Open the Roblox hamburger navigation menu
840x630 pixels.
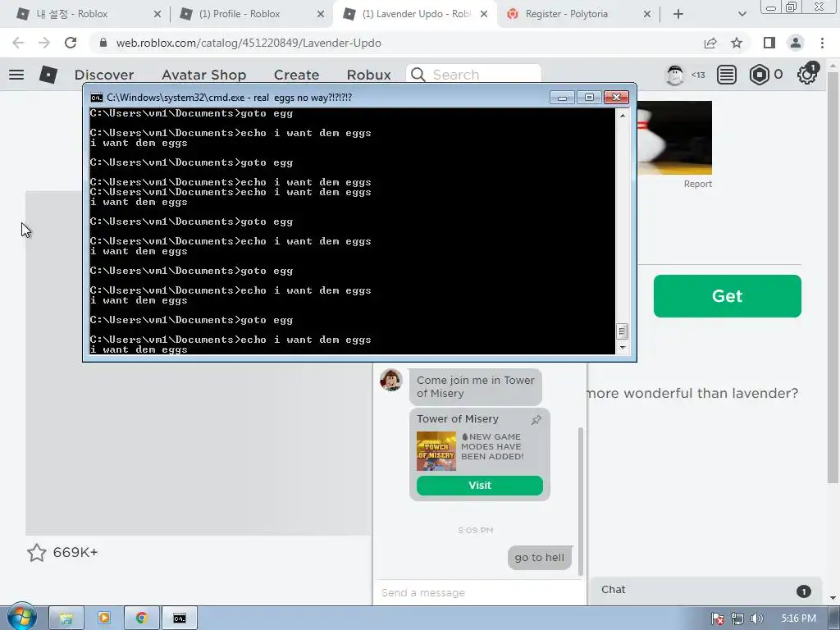point(16,75)
